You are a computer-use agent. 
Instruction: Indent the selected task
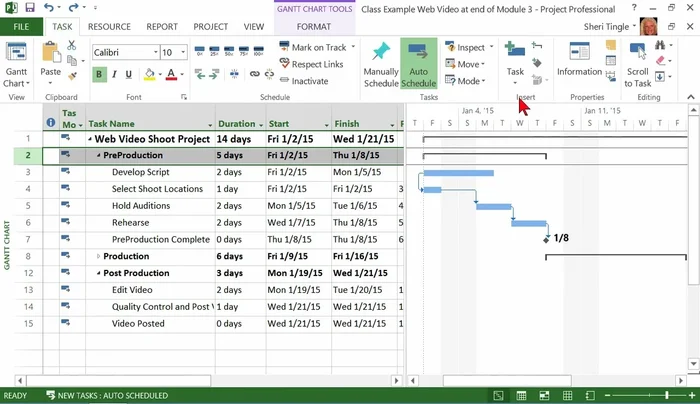point(214,74)
